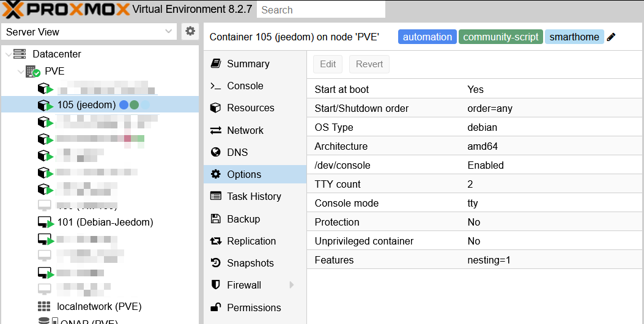Click the light-blue tag dot on 105 (jeedom)
The image size is (644, 324).
coord(145,105)
